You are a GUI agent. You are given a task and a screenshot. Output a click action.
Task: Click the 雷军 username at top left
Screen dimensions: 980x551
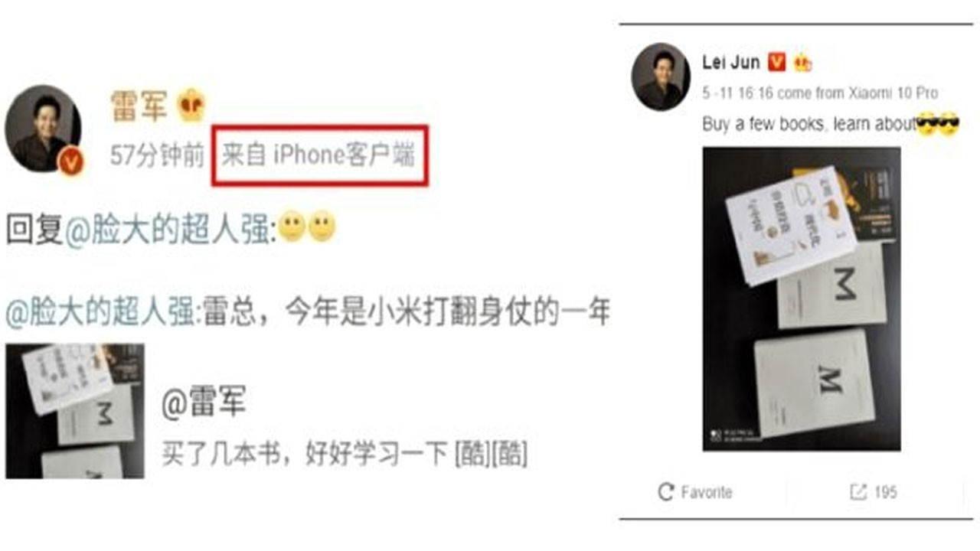tap(139, 106)
